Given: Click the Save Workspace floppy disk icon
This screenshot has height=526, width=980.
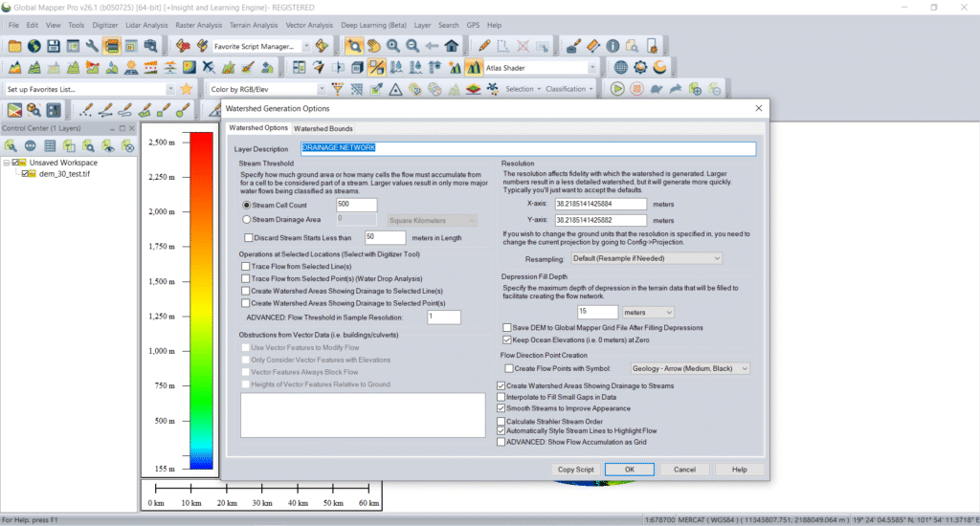Looking at the screenshot, I should pos(54,46).
